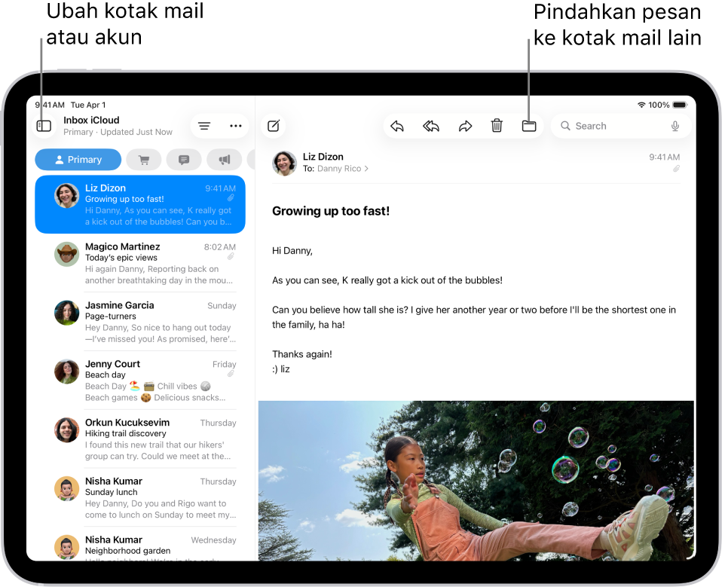Select the Primary category tab

click(x=78, y=159)
